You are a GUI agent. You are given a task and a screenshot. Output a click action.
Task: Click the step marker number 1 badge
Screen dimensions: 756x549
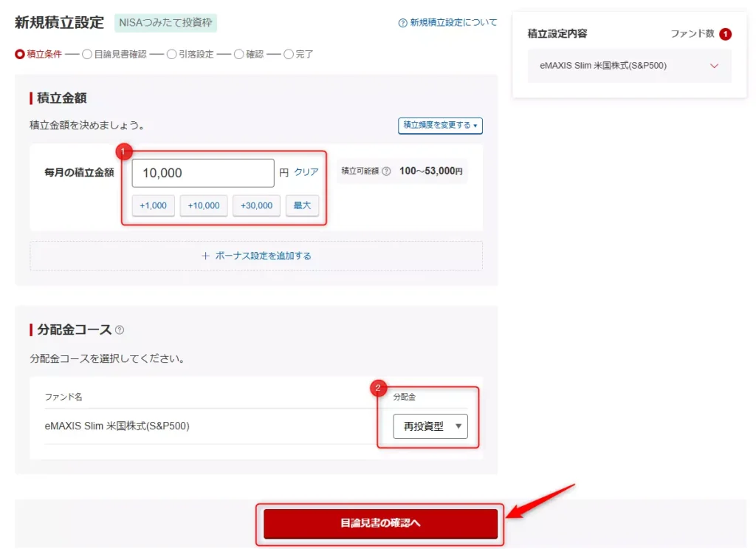[123, 151]
